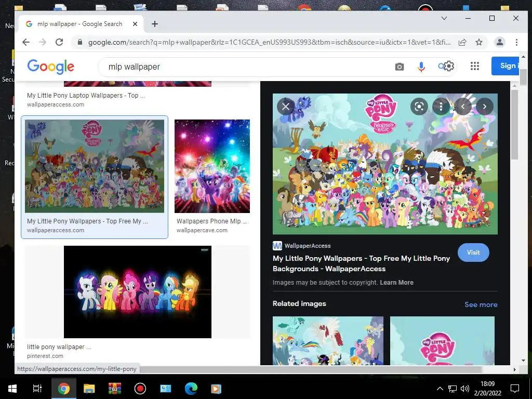The width and height of the screenshot is (532, 399).
Task: Click the Google logo
Action: pyautogui.click(x=50, y=66)
